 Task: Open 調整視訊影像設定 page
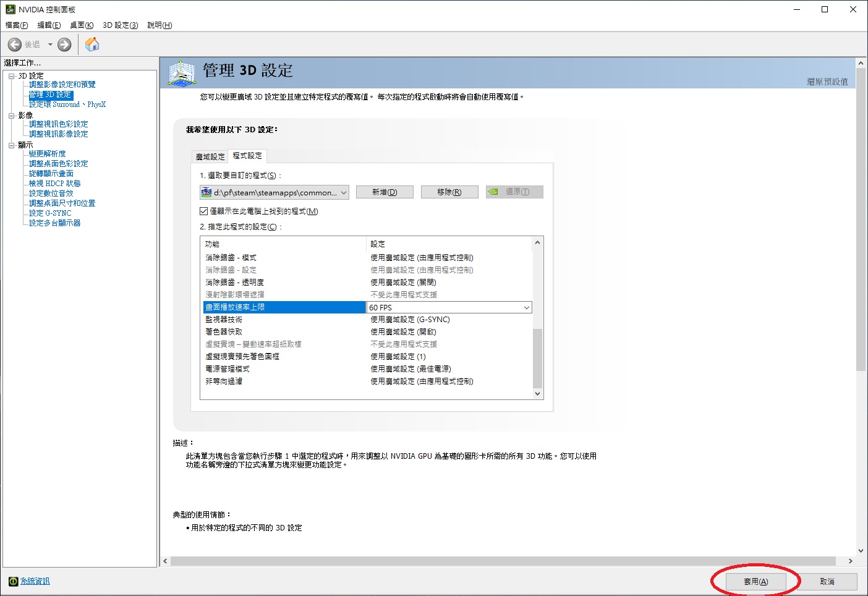(59, 134)
